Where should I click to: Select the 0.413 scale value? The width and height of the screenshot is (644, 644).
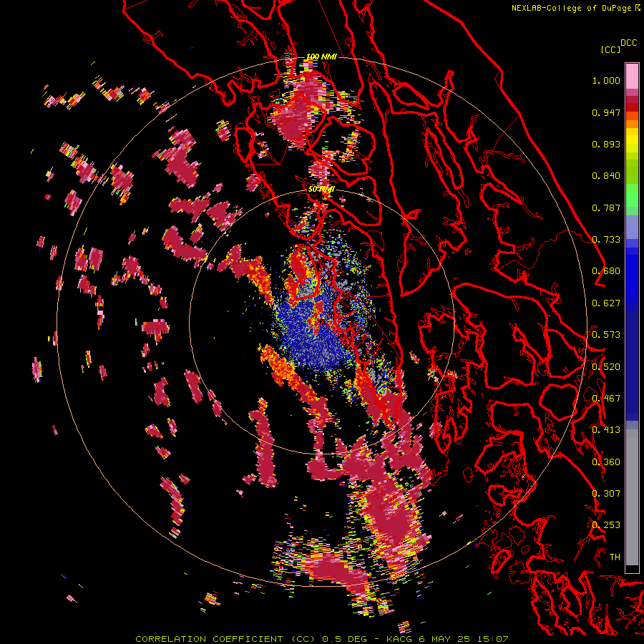click(x=606, y=430)
